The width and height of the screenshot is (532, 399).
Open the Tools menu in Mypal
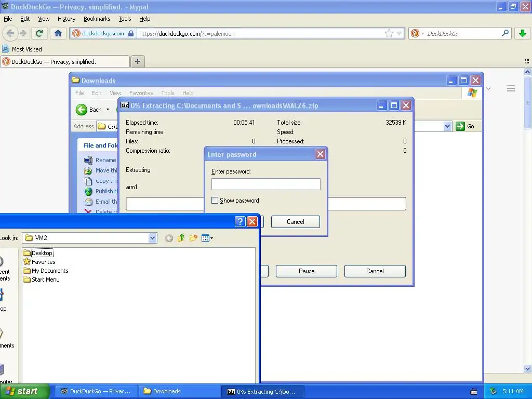125,19
